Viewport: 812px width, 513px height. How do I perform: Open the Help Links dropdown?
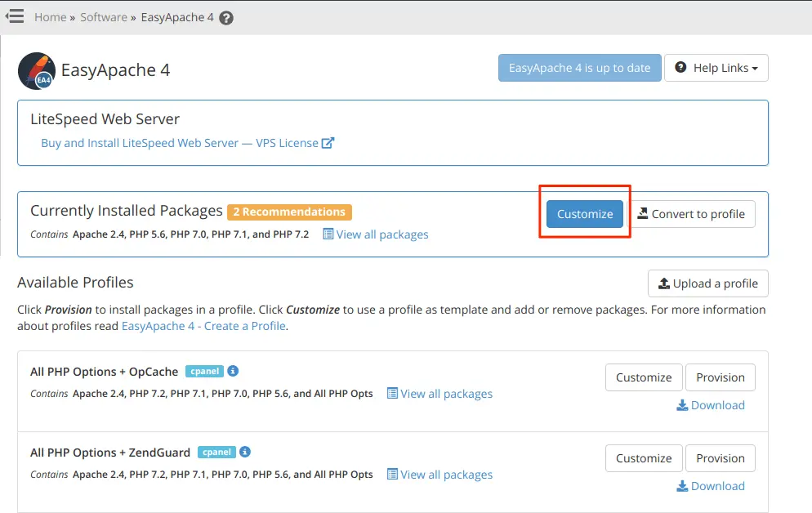[x=716, y=68]
